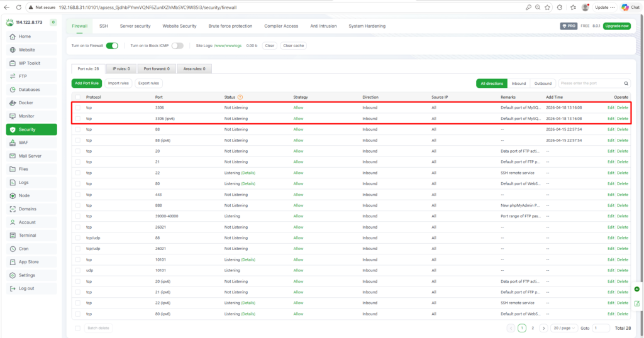Open the Docker sidebar icon
Viewport: 644px width, 338px height.
13,102
